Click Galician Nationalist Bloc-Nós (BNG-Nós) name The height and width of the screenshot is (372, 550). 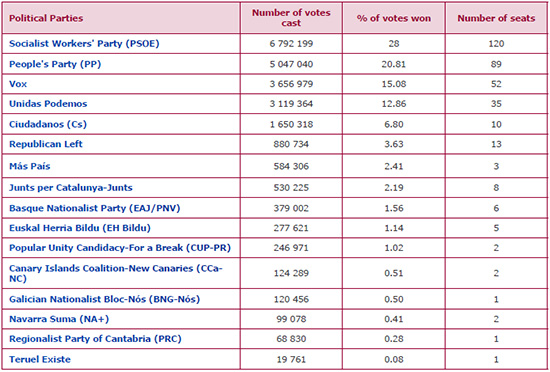coord(105,299)
